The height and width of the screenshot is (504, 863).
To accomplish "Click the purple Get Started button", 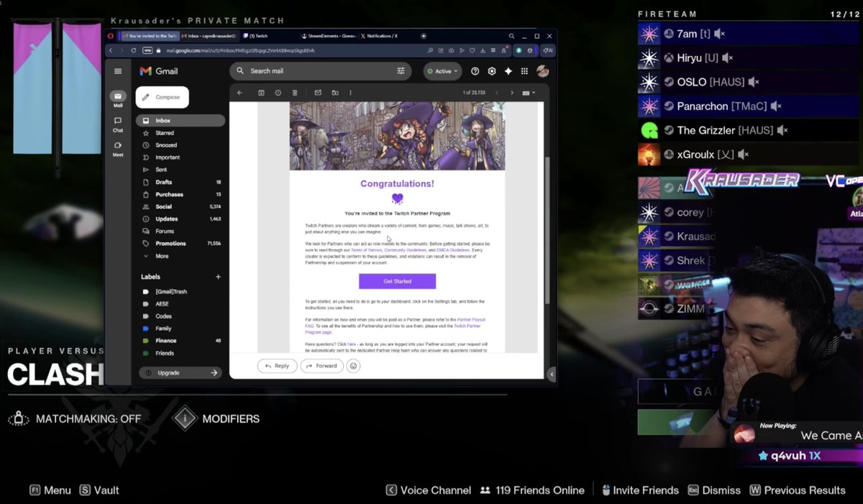I will [397, 281].
